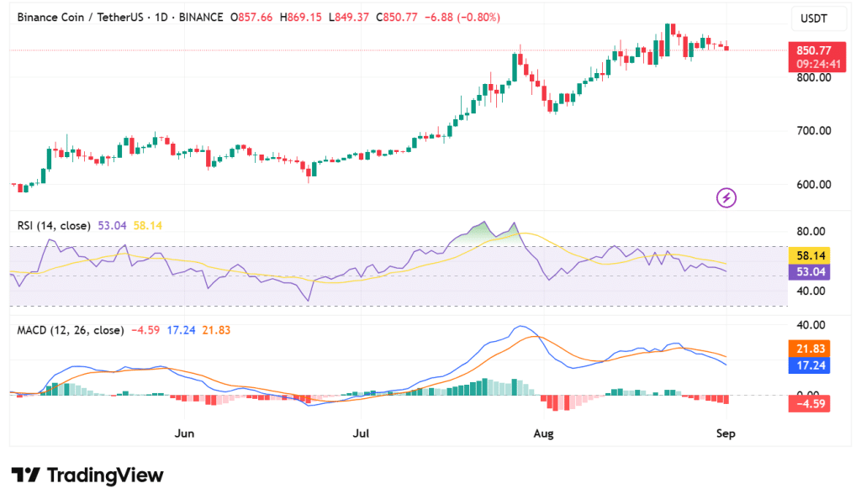Click the 800.00 price axis label
The image size is (861, 504).
coord(814,77)
